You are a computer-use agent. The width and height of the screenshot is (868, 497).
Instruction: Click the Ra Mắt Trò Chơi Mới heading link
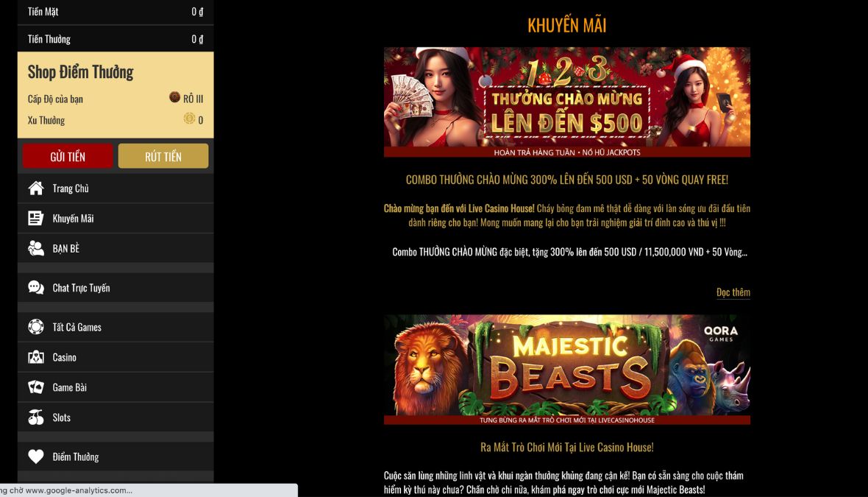point(566,447)
